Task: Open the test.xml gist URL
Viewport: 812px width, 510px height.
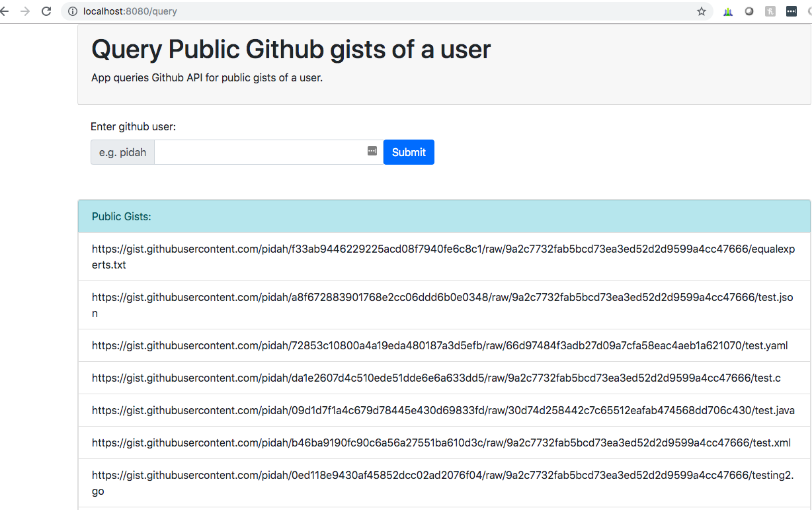Action: pos(441,443)
